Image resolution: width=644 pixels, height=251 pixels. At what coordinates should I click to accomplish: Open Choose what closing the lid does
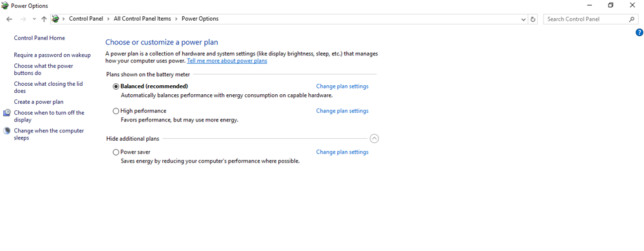coord(48,87)
